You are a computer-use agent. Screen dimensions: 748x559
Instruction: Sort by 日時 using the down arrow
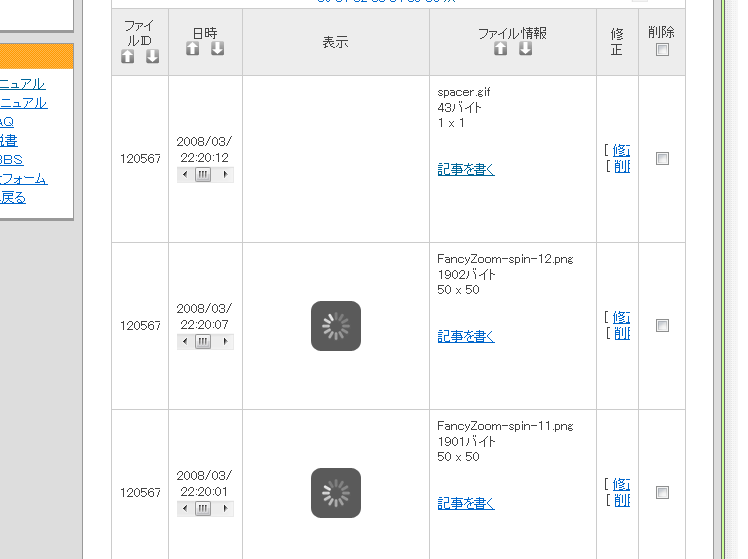218,49
